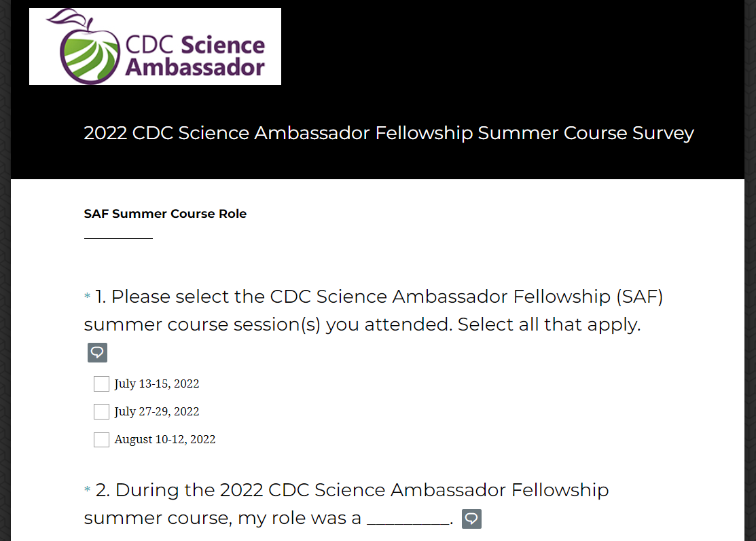Viewport: 756px width, 541px height.
Task: Click the survey title in the header
Action: (389, 133)
